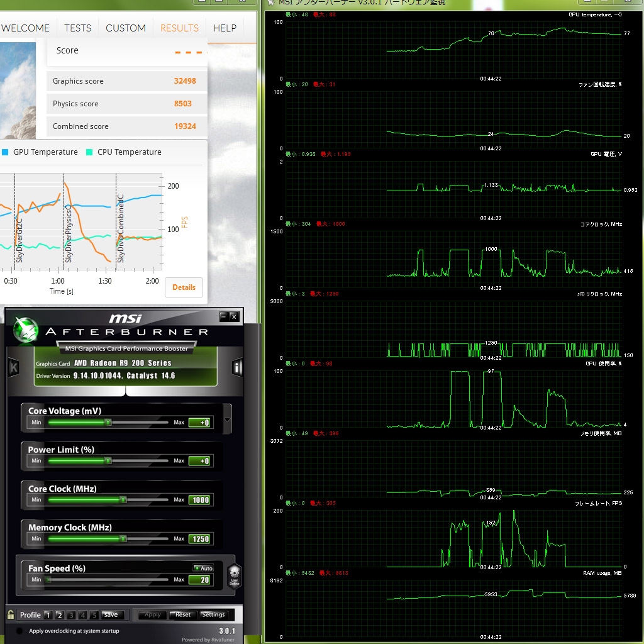Image resolution: width=644 pixels, height=644 pixels.
Task: Click the Fan Speed slider handle
Action: [x=49, y=579]
